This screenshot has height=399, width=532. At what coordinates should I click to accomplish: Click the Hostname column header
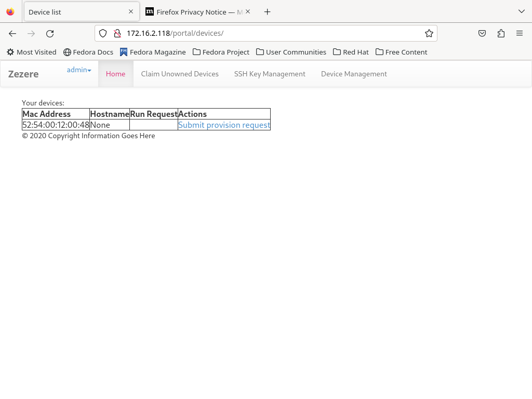tap(110, 114)
